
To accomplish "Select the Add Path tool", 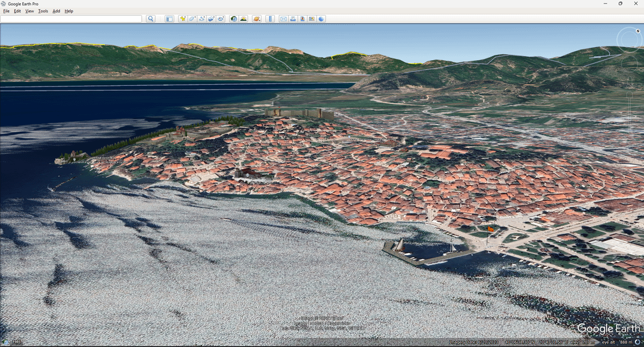I will (x=202, y=19).
